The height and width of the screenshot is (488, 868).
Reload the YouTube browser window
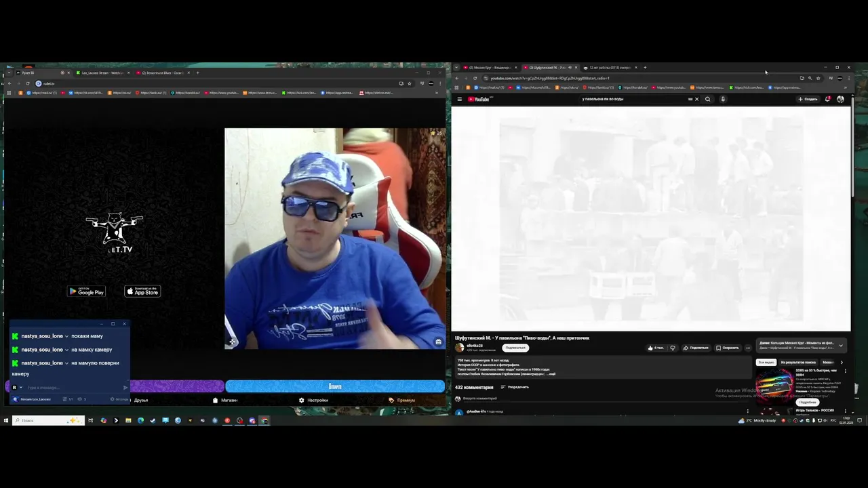pos(475,78)
